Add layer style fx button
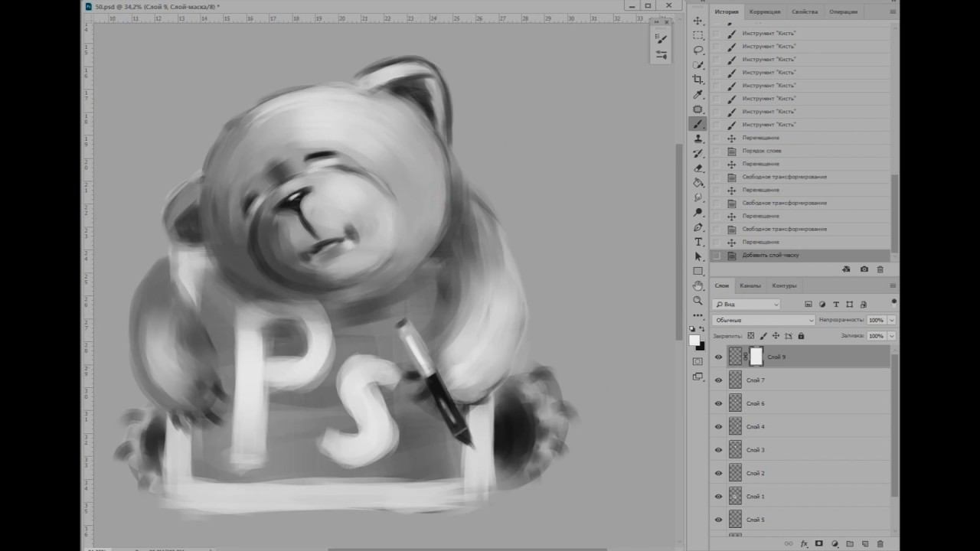Viewport: 980px width, 551px height. click(804, 544)
